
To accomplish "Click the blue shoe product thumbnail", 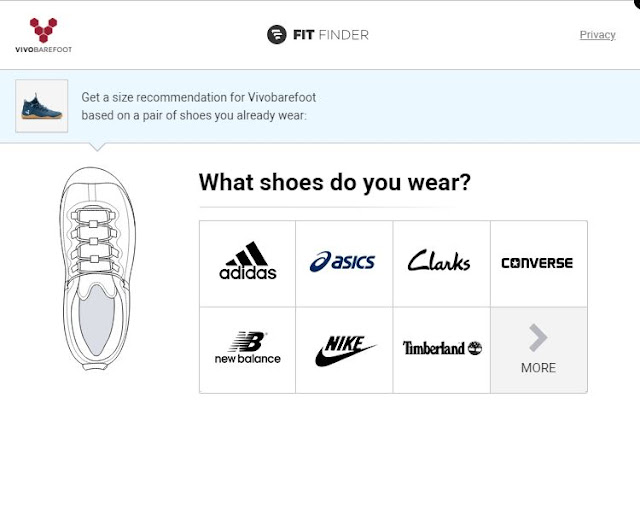I will [42, 105].
